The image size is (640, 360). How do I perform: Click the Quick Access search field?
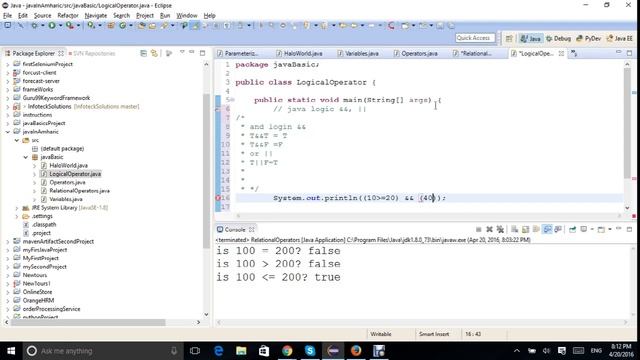coord(475,38)
